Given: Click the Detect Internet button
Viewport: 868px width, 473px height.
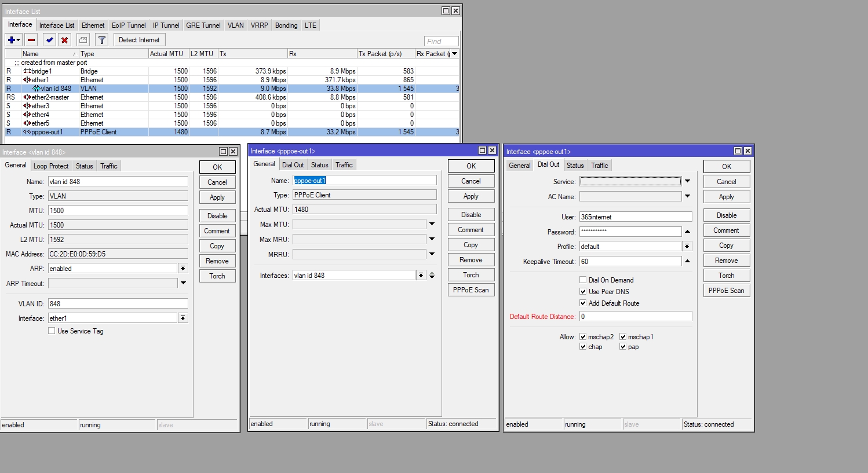Looking at the screenshot, I should tap(139, 40).
